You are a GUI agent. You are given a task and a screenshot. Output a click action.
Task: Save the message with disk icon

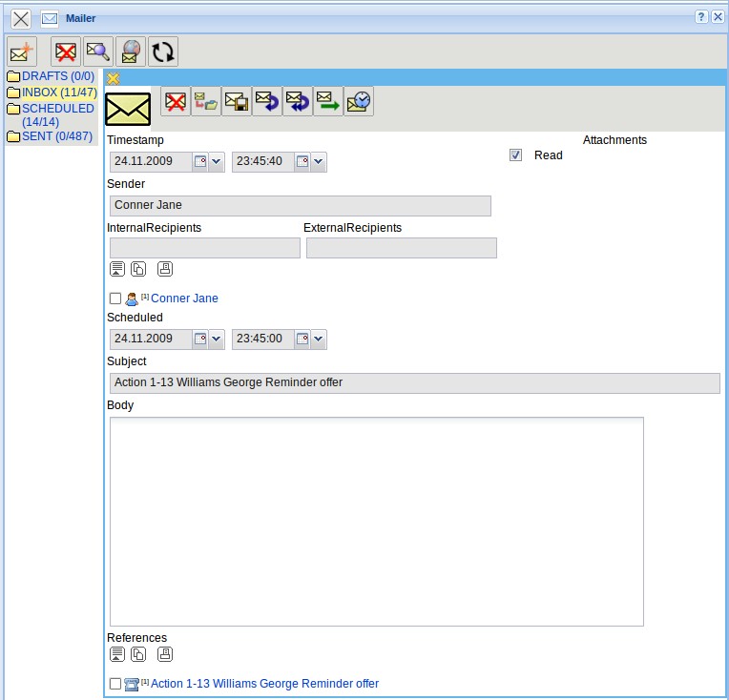tap(236, 102)
